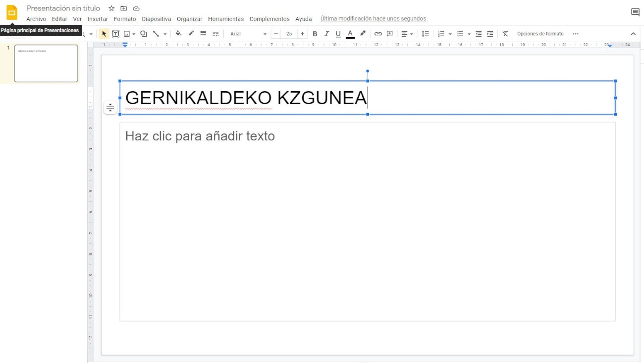Check the cloud save status icon
The image size is (644, 363).
click(136, 8)
